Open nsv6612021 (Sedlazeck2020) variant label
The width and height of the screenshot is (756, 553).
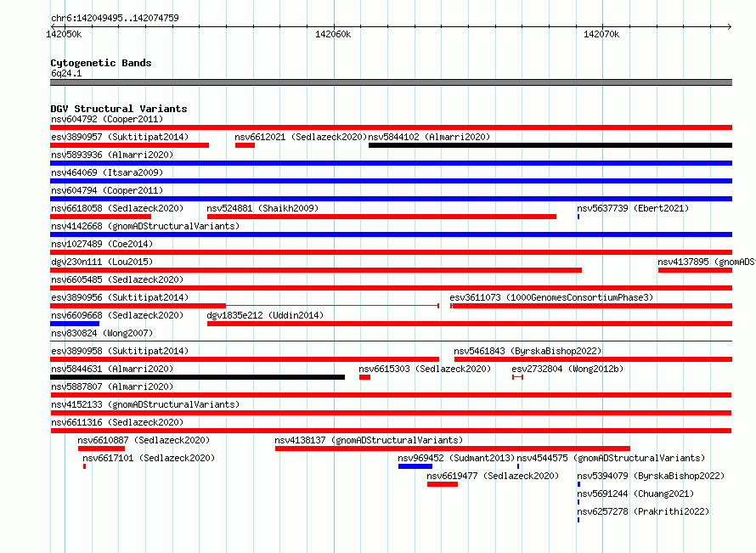click(301, 137)
